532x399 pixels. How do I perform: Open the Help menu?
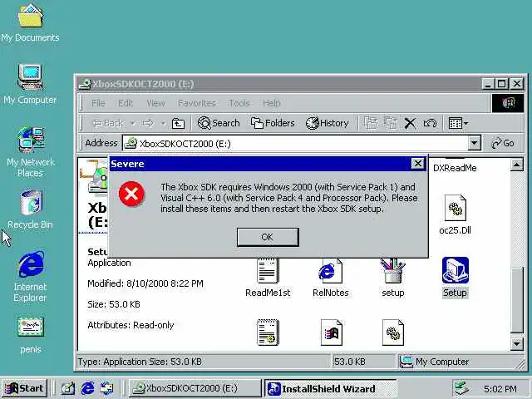click(x=272, y=103)
